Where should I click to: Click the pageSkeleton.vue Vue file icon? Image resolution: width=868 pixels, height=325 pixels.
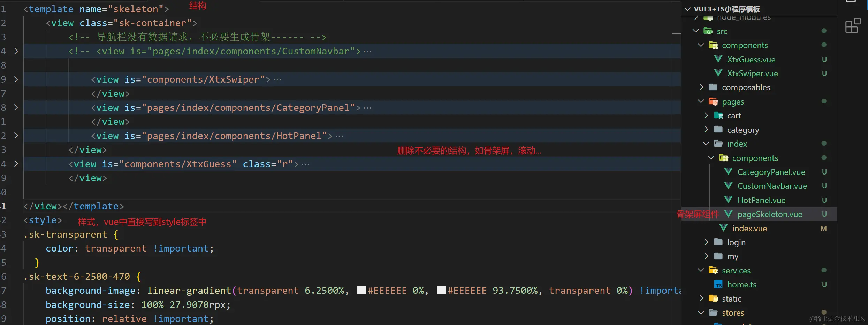point(728,214)
